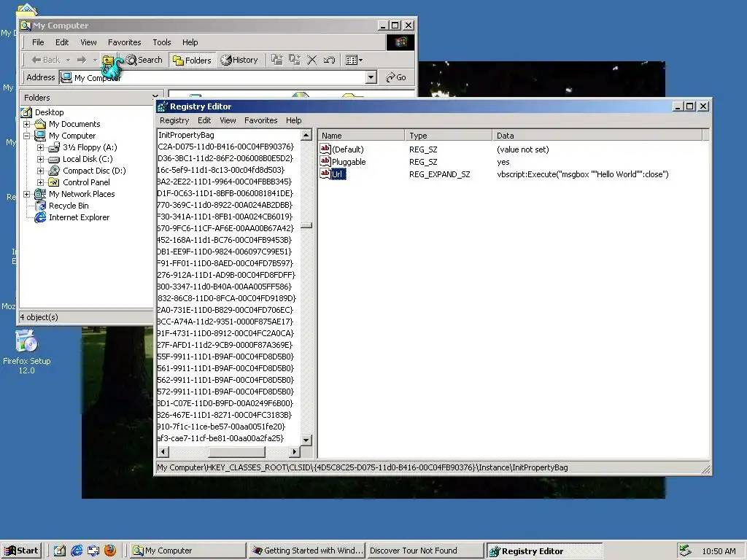
Task: Open the Views dropdown in toolbar
Action: click(x=354, y=60)
